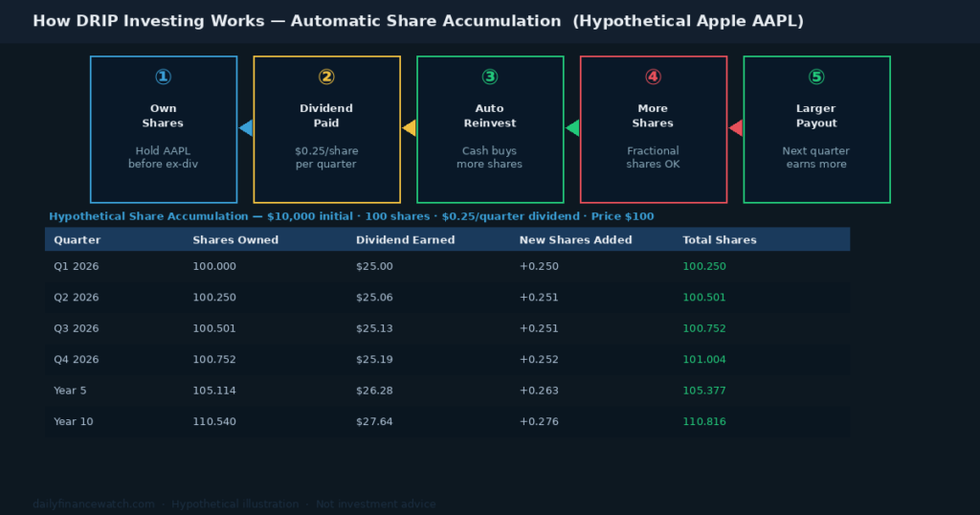Click the "Total Shares" column header
980x515 pixels.
[x=720, y=240]
